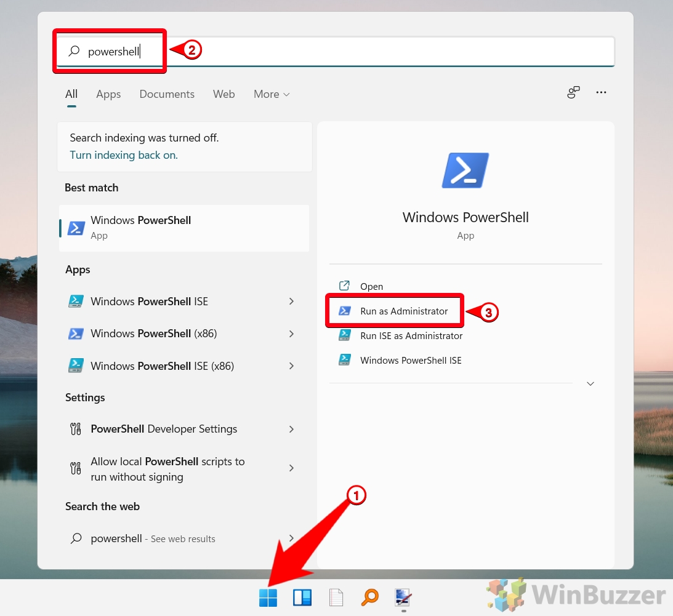Screen dimensions: 673x616
Task: Select Windows PowerShell best match result
Action: (184, 228)
